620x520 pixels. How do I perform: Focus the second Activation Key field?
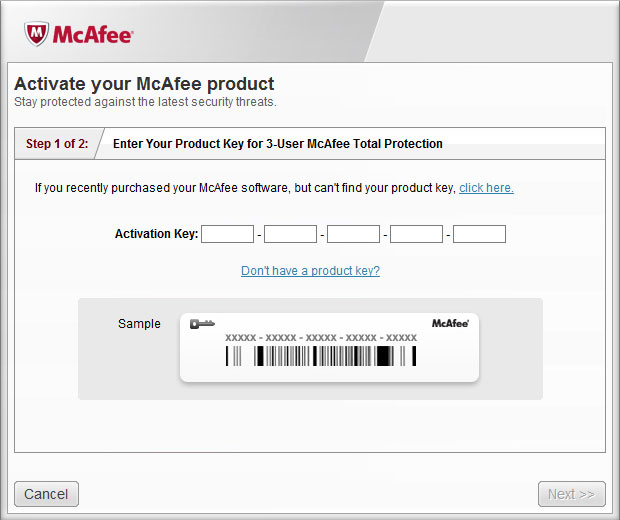coord(290,234)
